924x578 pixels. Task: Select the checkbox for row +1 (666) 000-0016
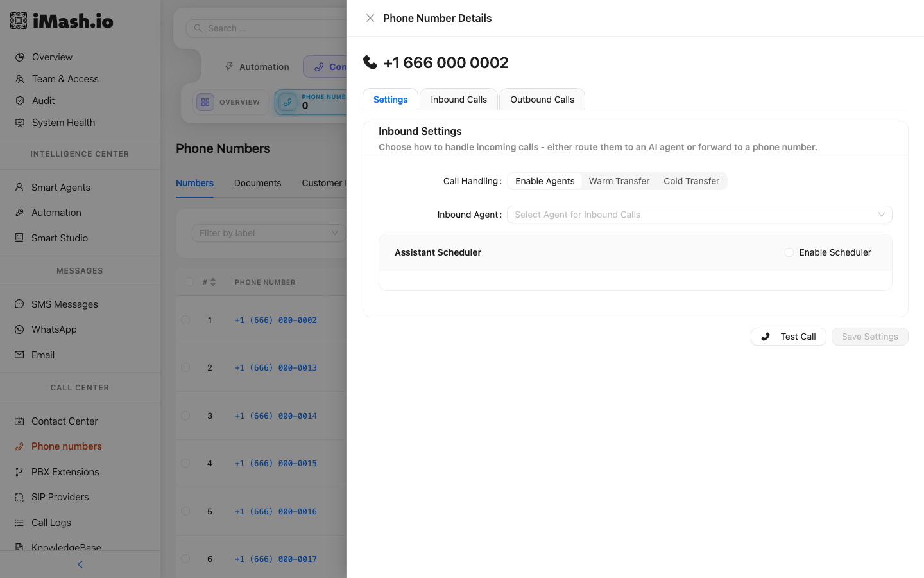click(x=185, y=511)
